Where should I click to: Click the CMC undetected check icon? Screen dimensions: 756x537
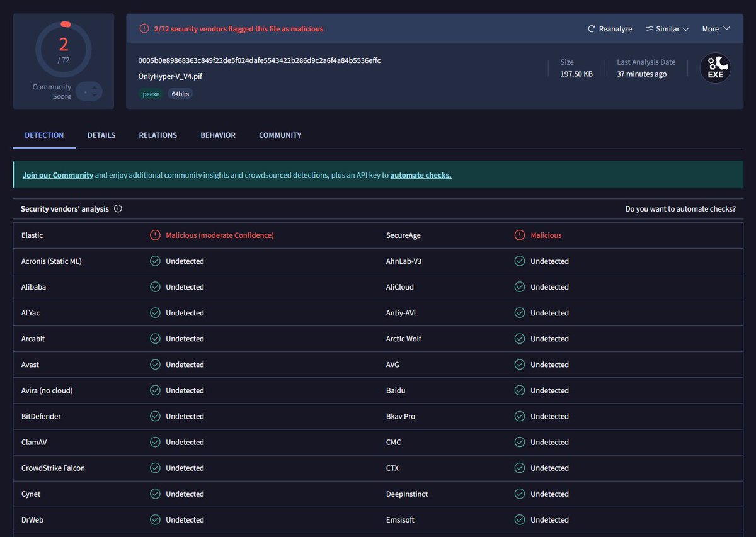tap(520, 442)
